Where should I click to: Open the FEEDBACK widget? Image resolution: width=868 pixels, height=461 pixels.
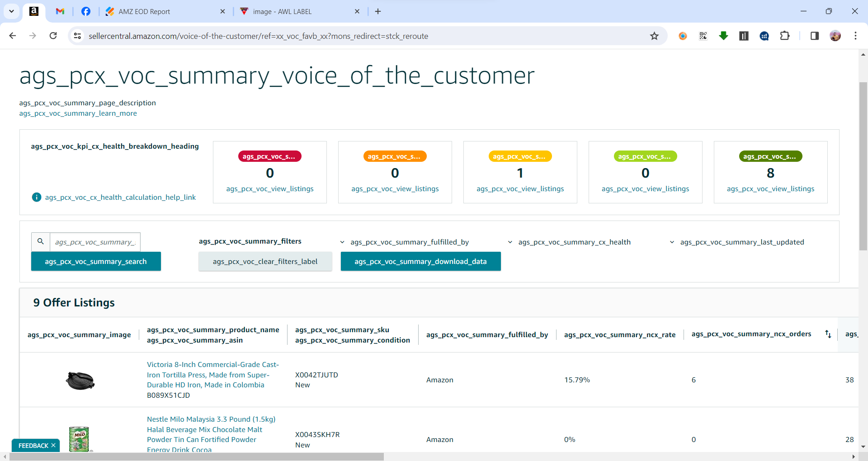(33, 446)
